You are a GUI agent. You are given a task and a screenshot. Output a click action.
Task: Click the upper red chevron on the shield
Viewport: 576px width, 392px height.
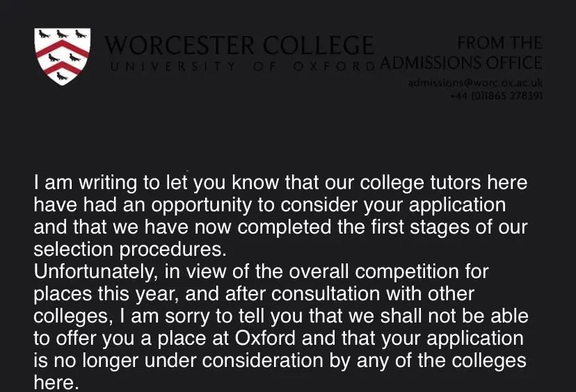tap(63, 49)
